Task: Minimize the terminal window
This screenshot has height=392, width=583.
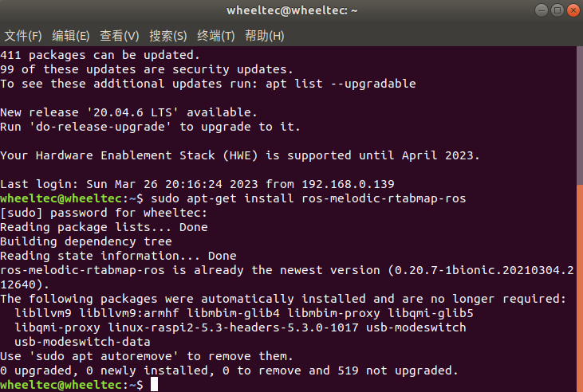Action: click(x=542, y=10)
